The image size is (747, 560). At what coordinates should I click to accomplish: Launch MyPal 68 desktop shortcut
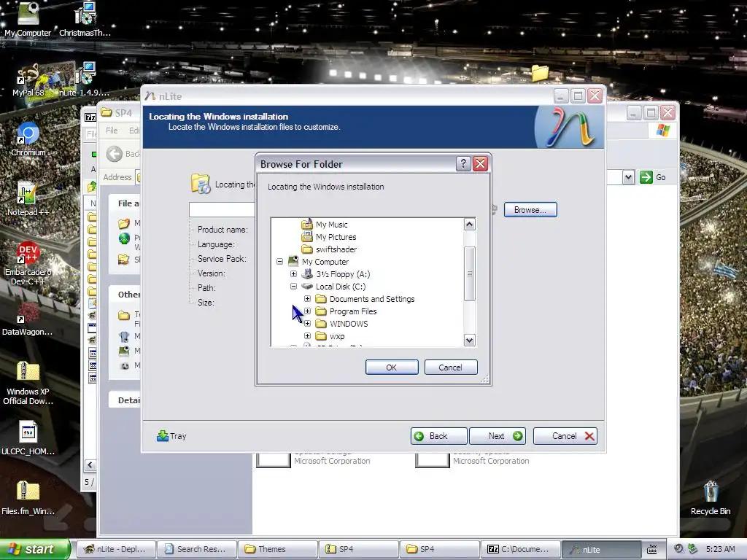point(28,80)
